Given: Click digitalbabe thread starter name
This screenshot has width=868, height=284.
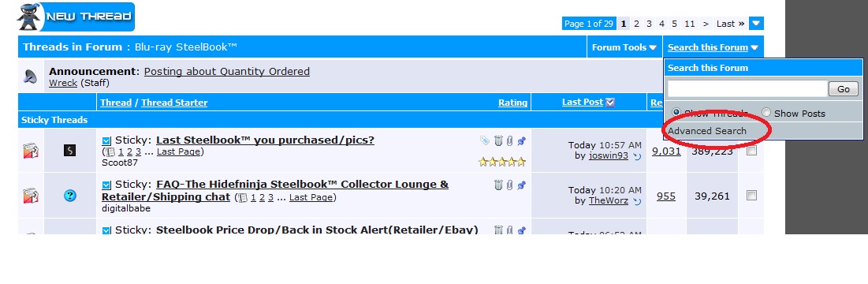Looking at the screenshot, I should pyautogui.click(x=126, y=209).
